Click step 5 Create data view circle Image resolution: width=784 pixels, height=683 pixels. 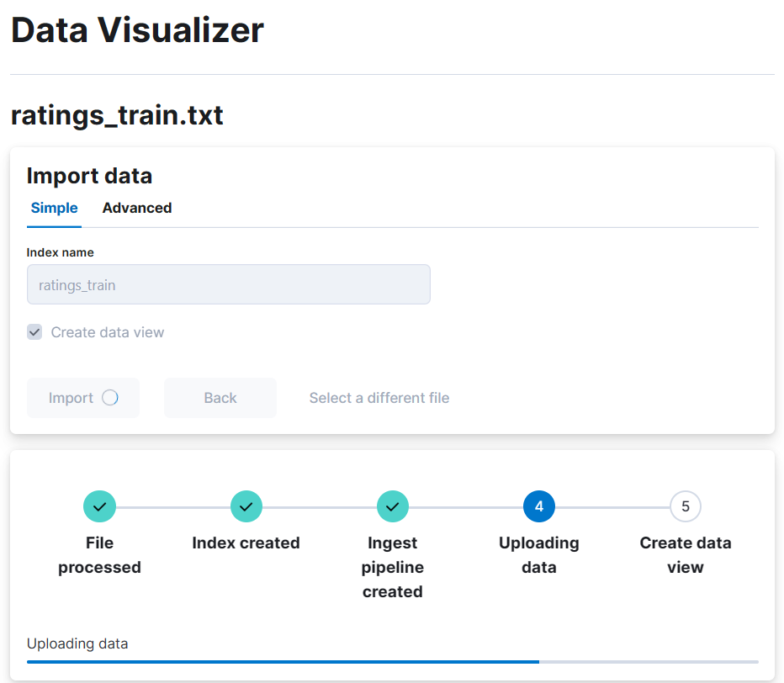tap(686, 506)
